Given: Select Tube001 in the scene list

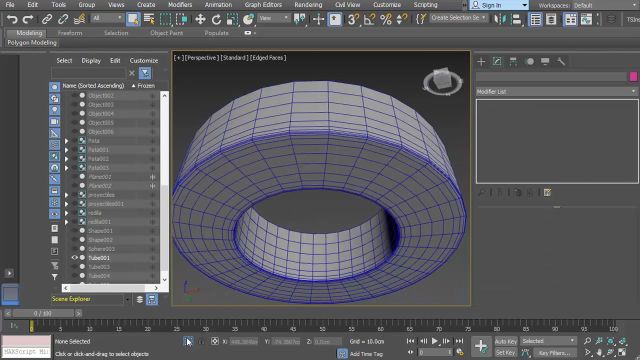Looking at the screenshot, I should [99, 258].
